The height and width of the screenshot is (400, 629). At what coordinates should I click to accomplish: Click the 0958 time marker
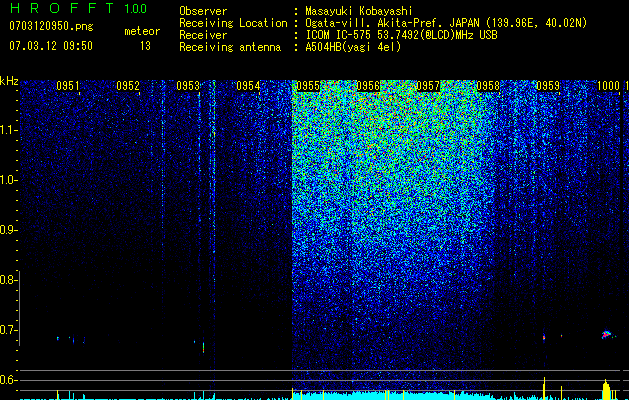click(x=488, y=86)
